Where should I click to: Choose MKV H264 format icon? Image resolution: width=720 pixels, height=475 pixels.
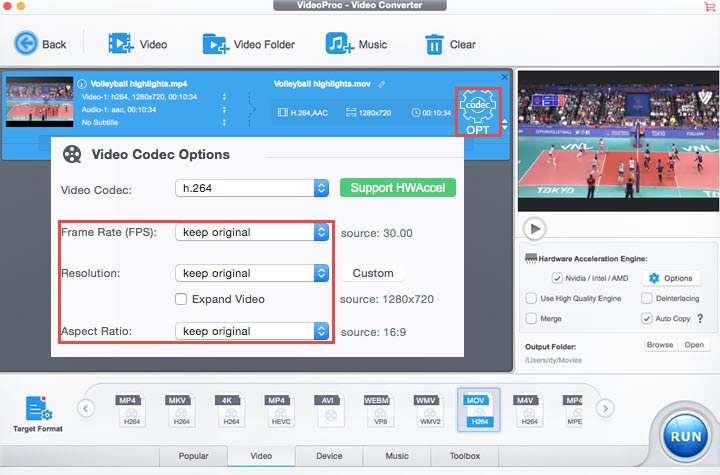pyautogui.click(x=180, y=411)
